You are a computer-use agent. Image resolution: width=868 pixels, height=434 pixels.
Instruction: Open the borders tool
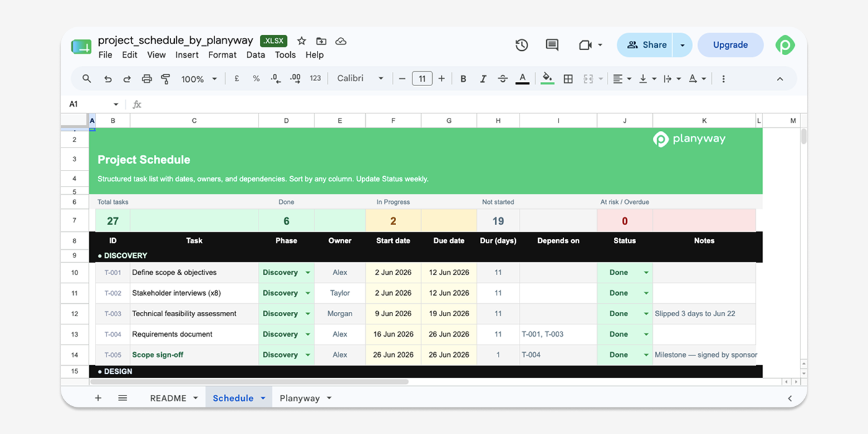point(568,79)
